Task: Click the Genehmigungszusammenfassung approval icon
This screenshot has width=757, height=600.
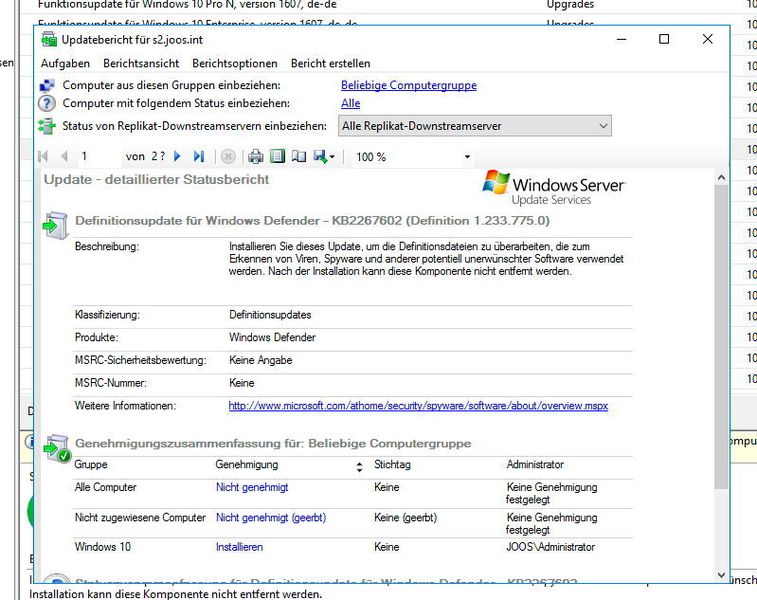Action: 57,448
